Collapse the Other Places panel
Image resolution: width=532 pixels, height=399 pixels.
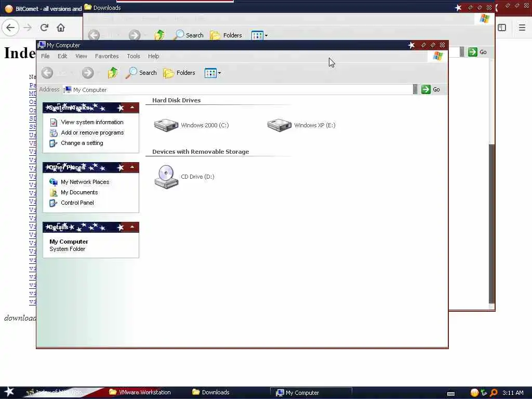click(x=132, y=167)
